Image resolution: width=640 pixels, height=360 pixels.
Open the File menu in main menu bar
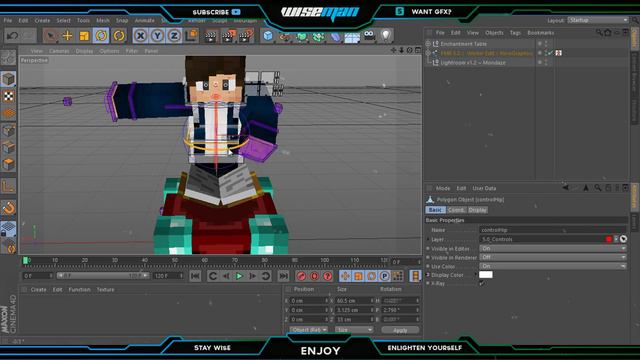pyautogui.click(x=8, y=20)
